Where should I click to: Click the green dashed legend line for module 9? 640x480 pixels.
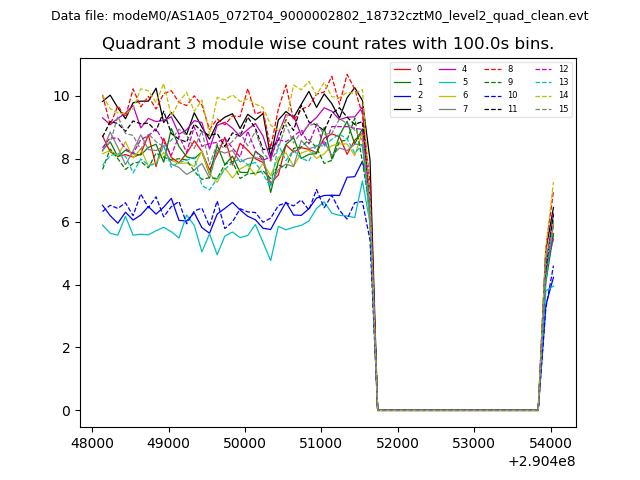(x=493, y=82)
